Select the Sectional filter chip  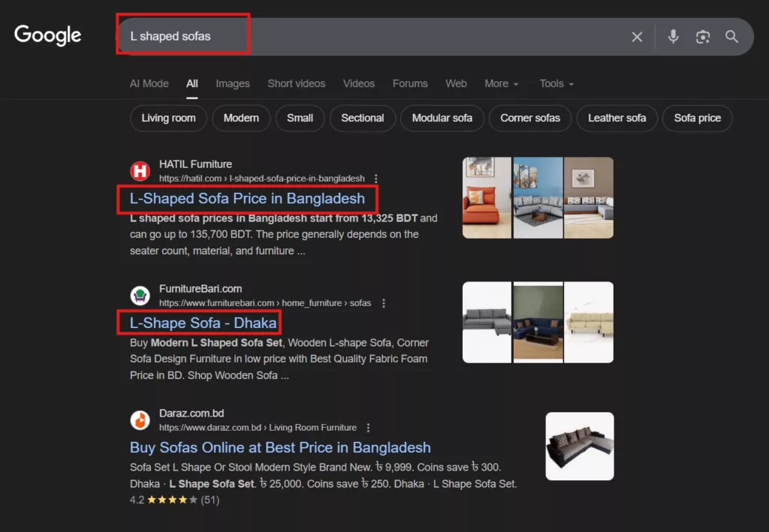click(362, 118)
